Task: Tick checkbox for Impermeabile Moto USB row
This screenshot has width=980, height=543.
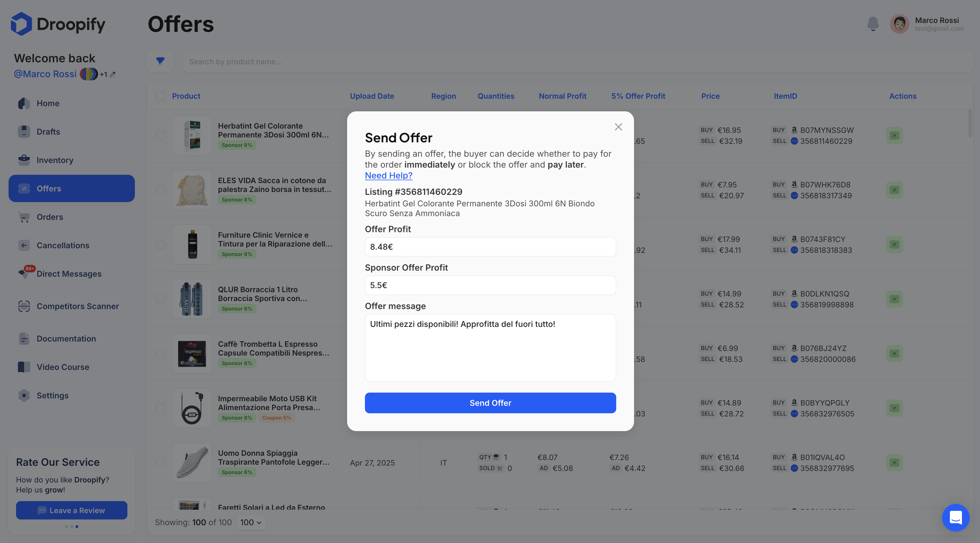Action: point(160,408)
